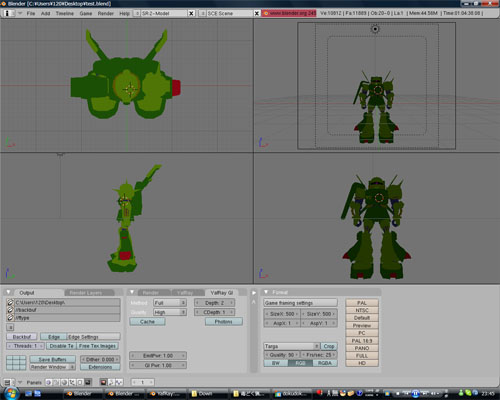
Task: Switch to the Shading context icon
Action: point(64,382)
